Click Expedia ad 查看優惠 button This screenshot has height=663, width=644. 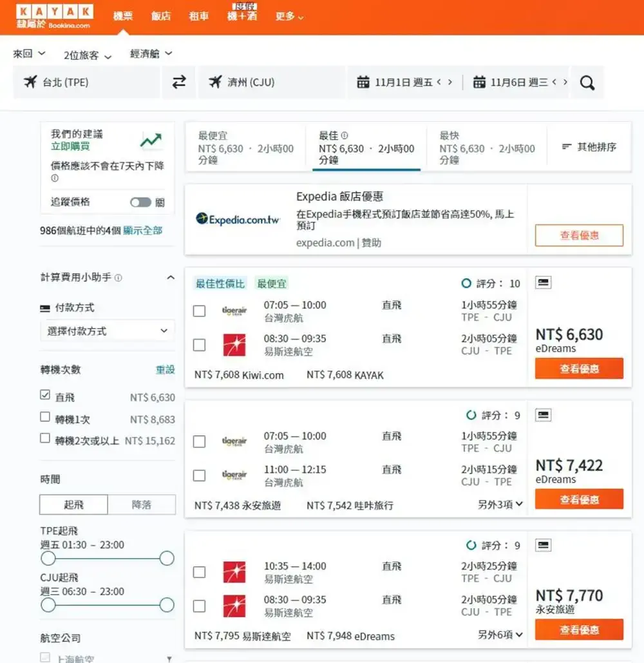(579, 235)
